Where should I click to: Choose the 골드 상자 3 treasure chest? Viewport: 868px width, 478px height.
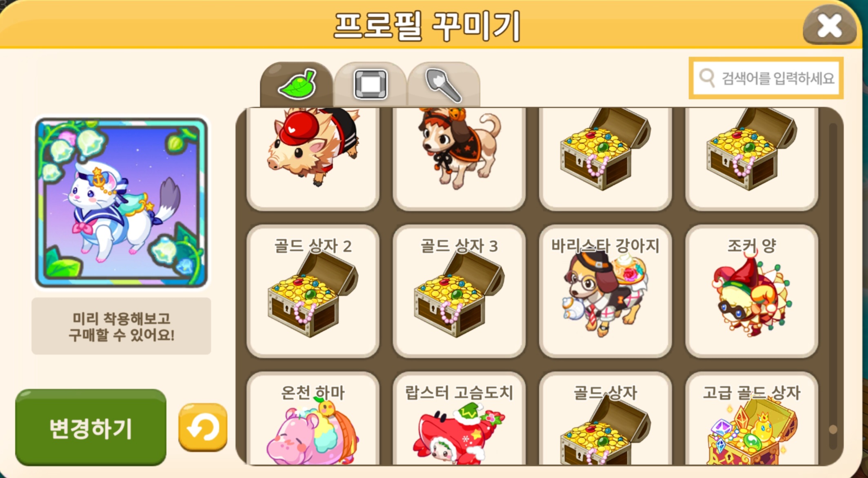[x=459, y=291]
